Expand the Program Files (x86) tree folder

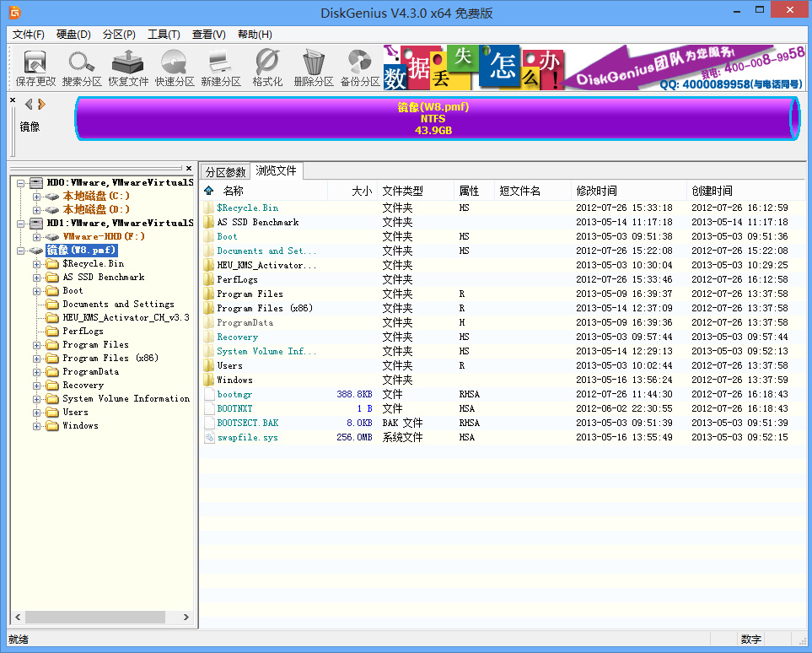coord(36,358)
